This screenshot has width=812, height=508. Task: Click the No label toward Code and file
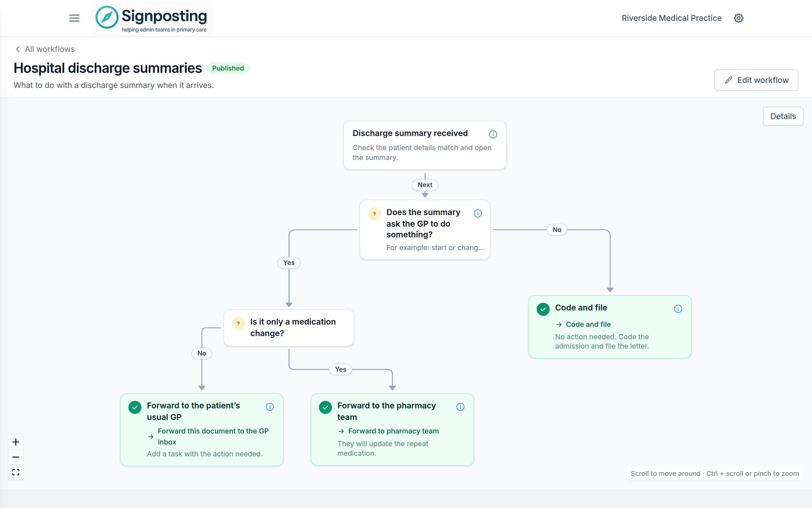pos(557,230)
